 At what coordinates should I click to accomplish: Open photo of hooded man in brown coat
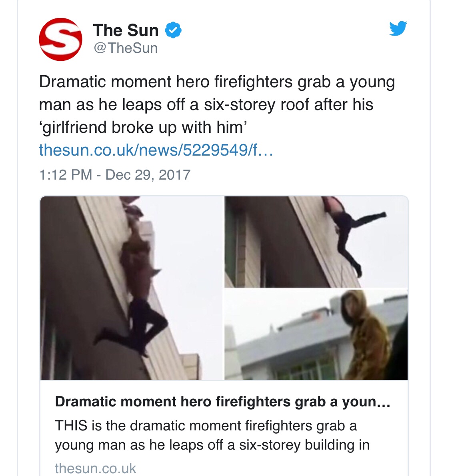(x=316, y=334)
